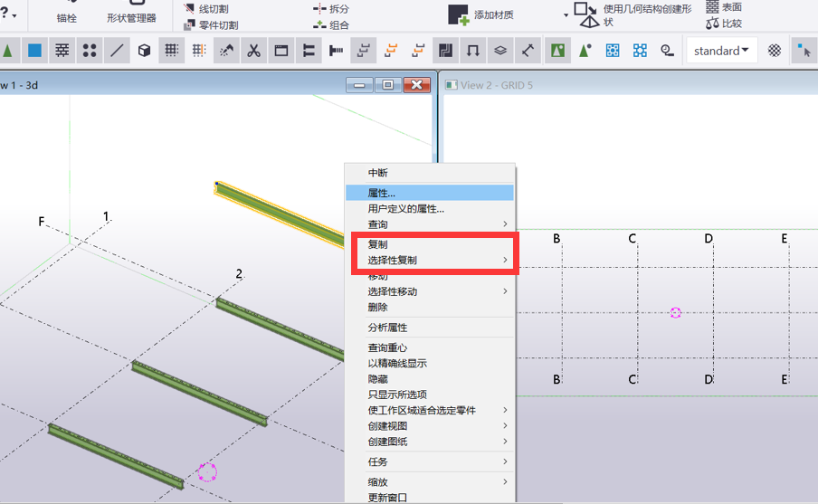818x504 pixels.
Task: Toggle the blue square select parts switch
Action: click(x=34, y=51)
